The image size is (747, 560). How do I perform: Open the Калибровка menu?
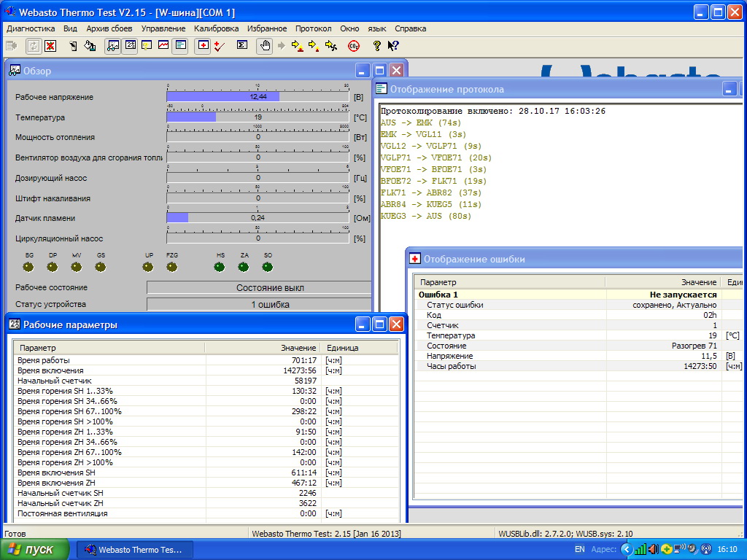(216, 28)
